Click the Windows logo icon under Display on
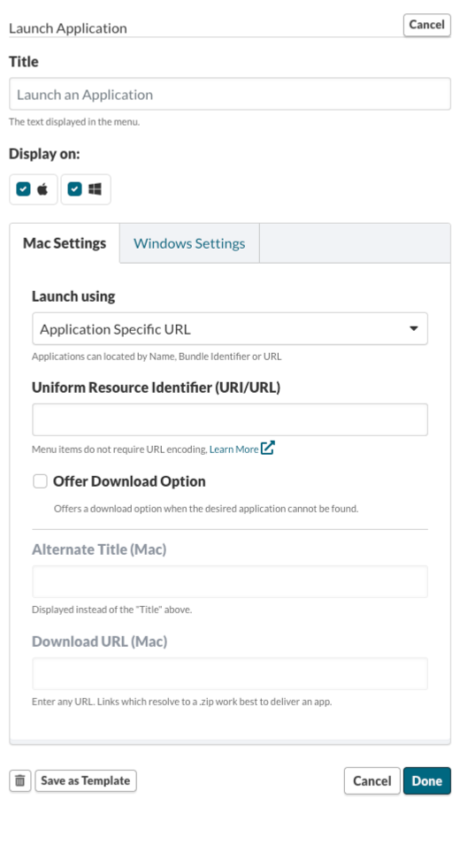The image size is (460, 868). click(x=95, y=189)
